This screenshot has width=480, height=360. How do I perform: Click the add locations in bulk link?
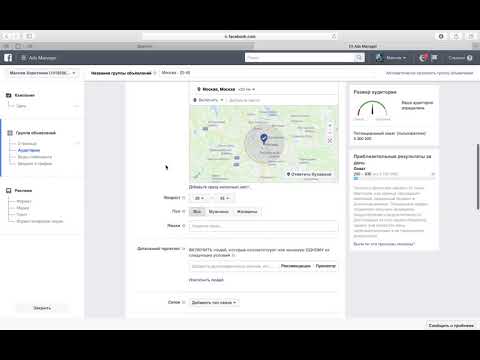pyautogui.click(x=219, y=187)
